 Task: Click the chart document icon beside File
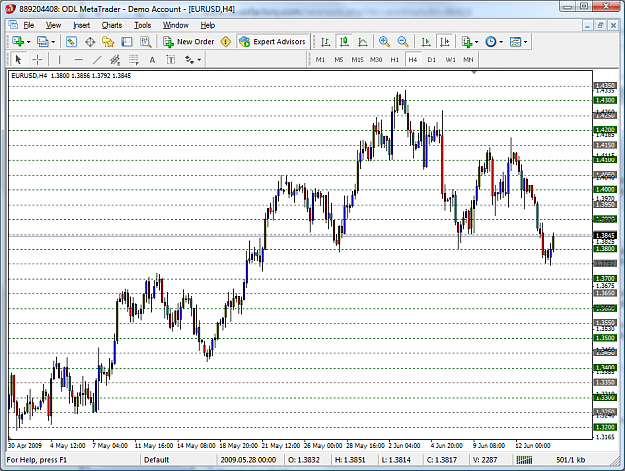[13, 25]
